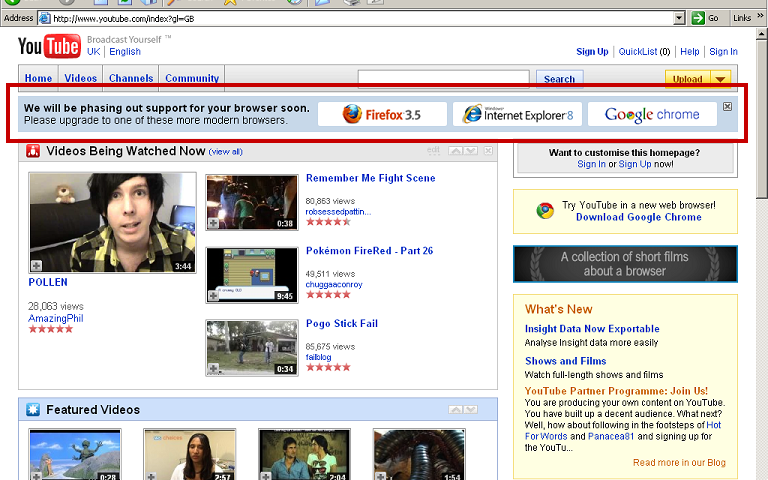Image resolution: width=768 pixels, height=480 pixels.
Task: Visit the failblog channel link
Action: tap(318, 357)
